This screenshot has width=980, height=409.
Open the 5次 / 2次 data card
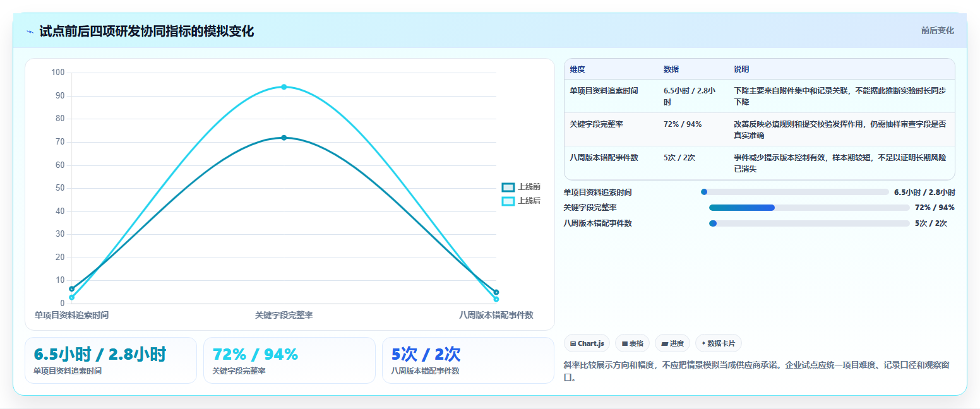tap(468, 360)
